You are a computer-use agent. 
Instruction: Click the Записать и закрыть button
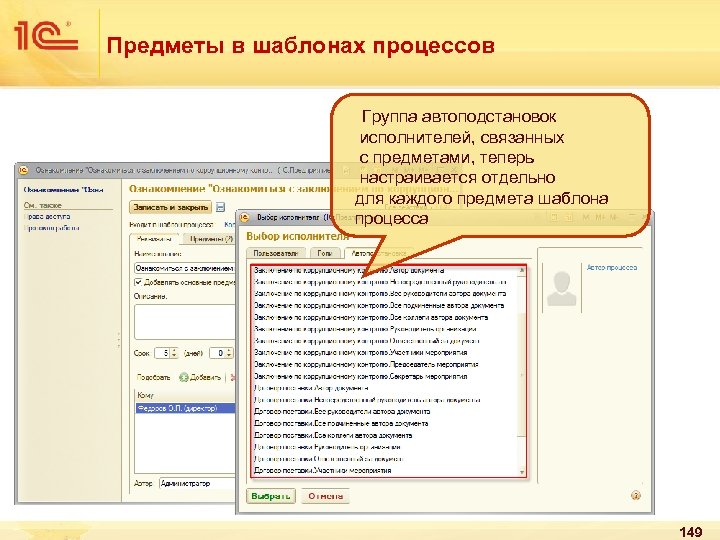click(x=171, y=207)
